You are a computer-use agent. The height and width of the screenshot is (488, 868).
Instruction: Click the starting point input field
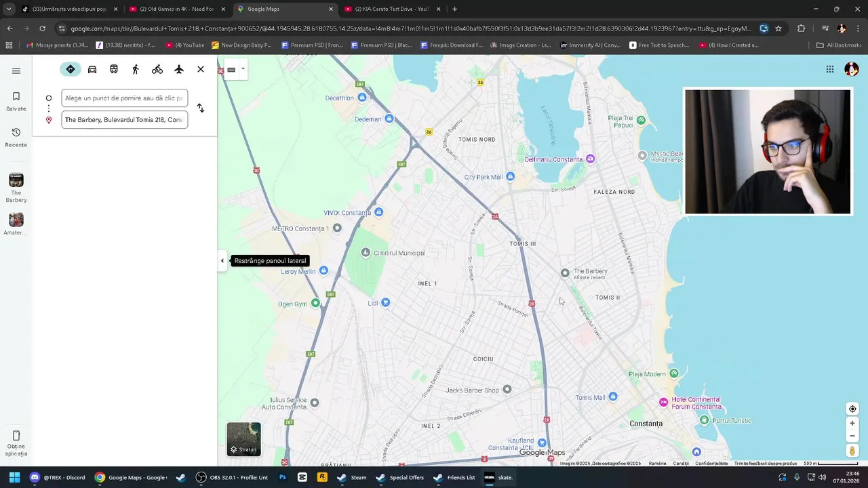tap(125, 98)
